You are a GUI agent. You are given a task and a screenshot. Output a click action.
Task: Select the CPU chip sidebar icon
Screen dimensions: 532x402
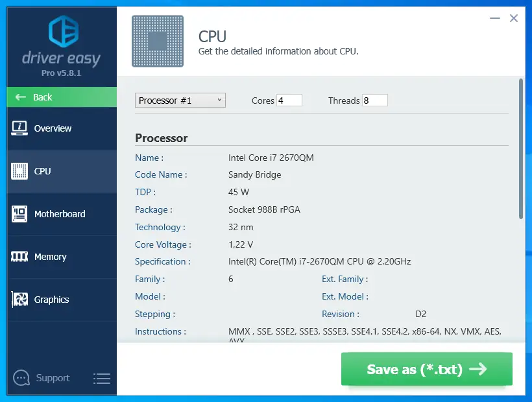click(19, 171)
